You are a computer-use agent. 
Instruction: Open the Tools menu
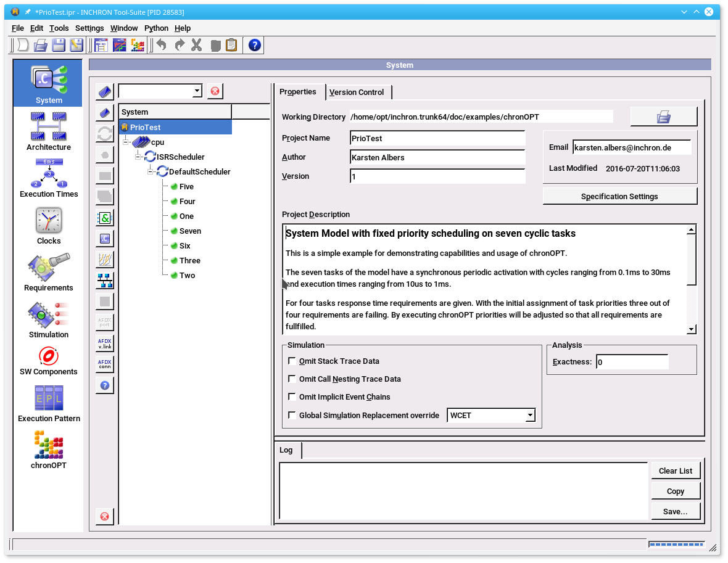point(59,28)
